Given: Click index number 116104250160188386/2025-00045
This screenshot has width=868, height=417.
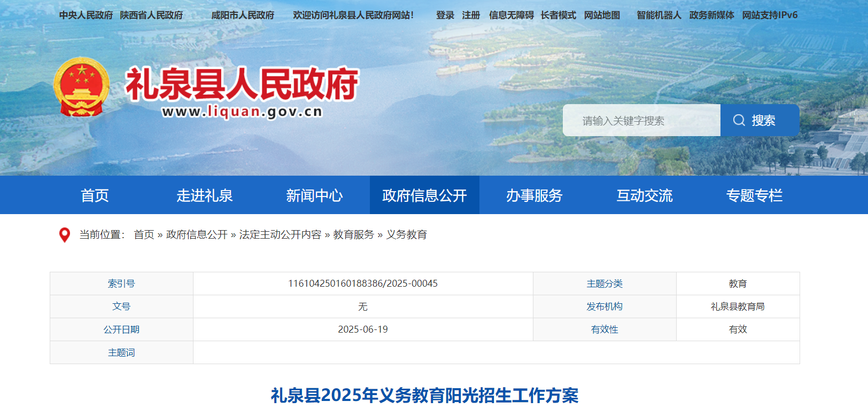Looking at the screenshot, I should click(363, 284).
